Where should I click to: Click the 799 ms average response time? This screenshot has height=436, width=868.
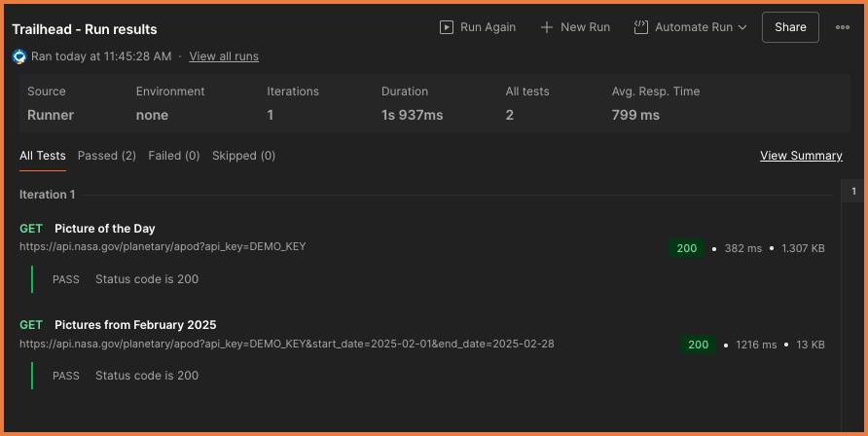(x=635, y=115)
